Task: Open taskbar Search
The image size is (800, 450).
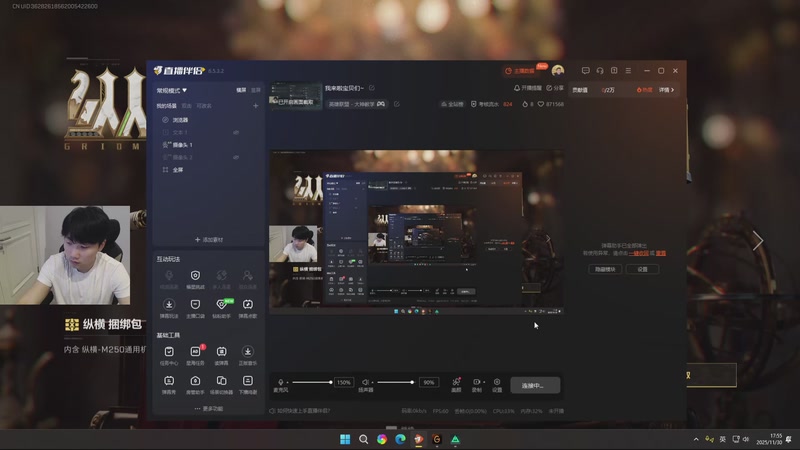Action: coord(363,439)
